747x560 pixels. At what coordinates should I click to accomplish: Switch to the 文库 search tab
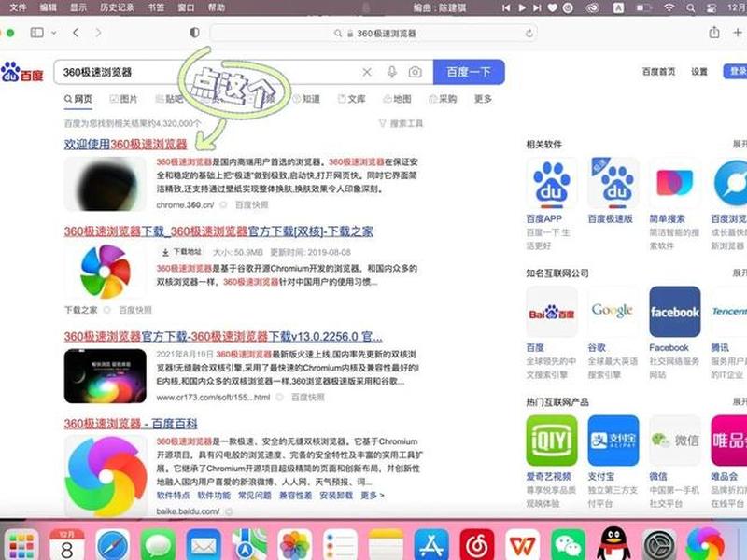point(352,99)
